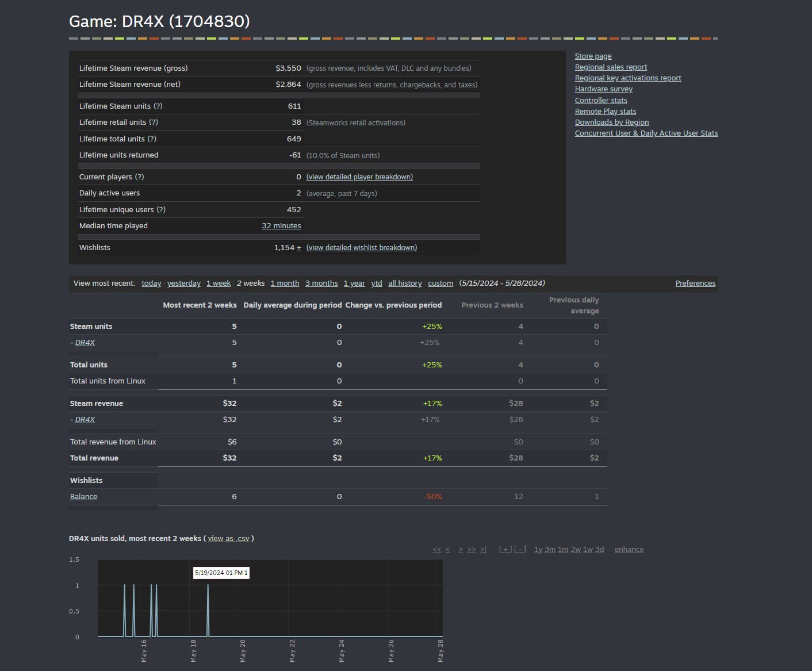812x671 pixels.
Task: Open the Hardware survey link
Action: (x=603, y=89)
